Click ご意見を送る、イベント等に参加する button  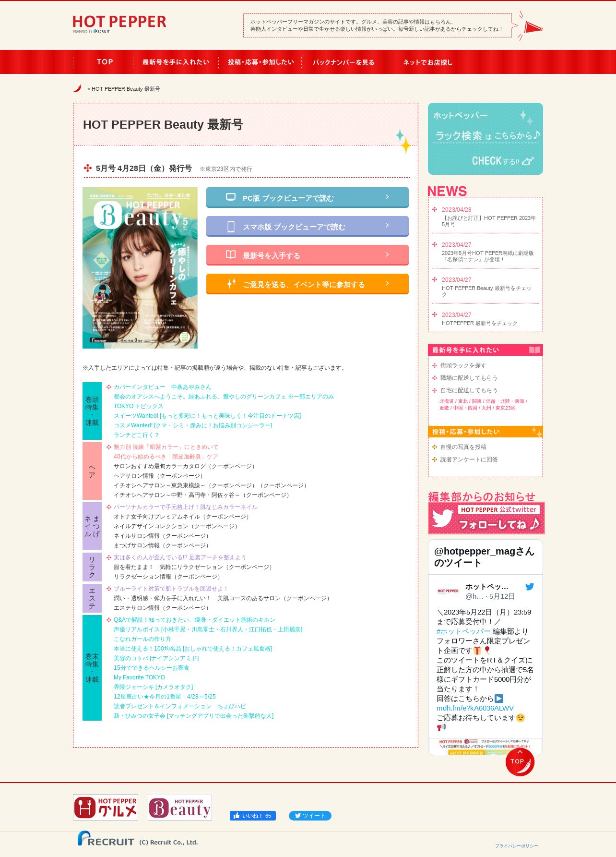(308, 284)
